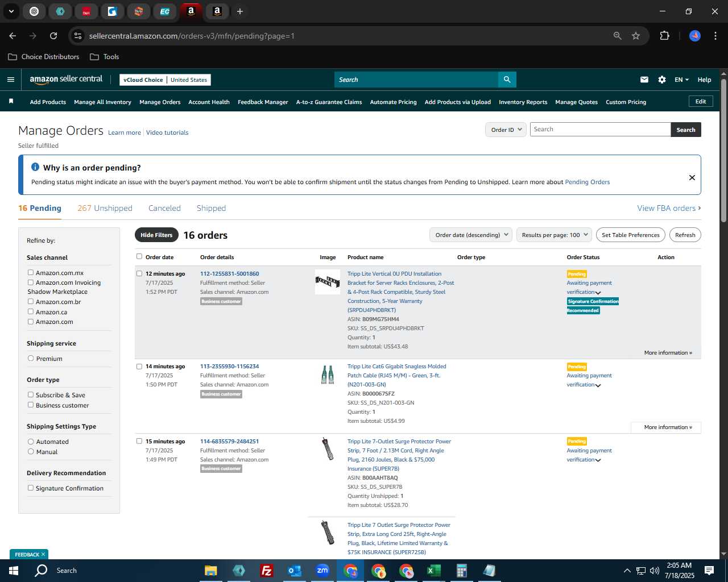728x582 pixels.
Task: Open a new browser tab
Action: pyautogui.click(x=240, y=11)
